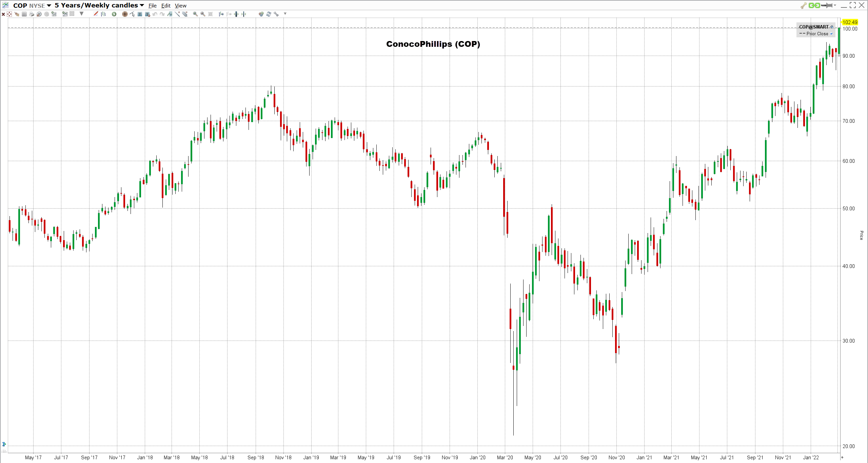Click the Mar '20 date axis label
The height and width of the screenshot is (463, 868).
pyautogui.click(x=505, y=458)
